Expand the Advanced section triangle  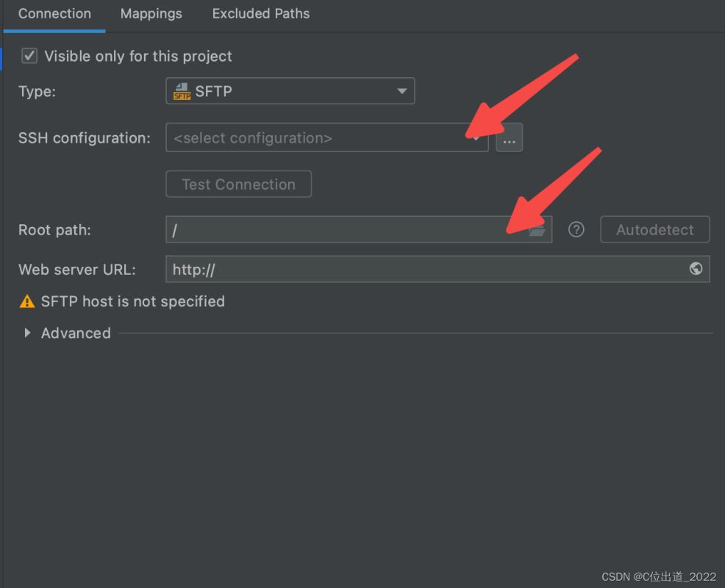[27, 333]
